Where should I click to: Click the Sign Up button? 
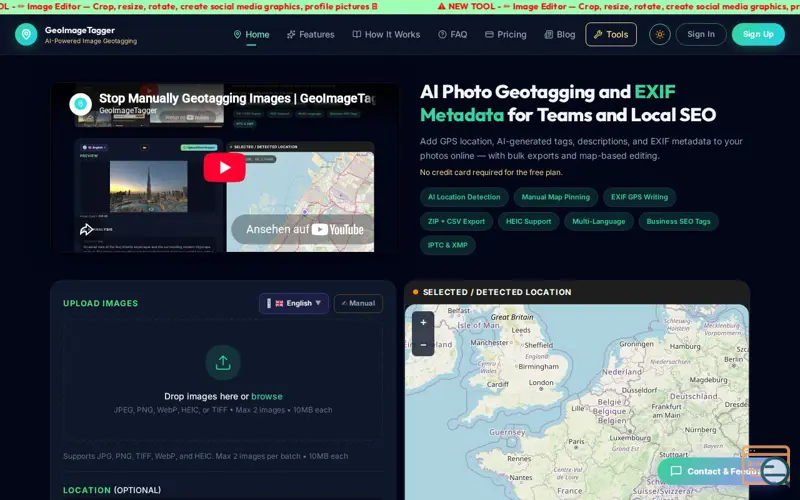(758, 34)
